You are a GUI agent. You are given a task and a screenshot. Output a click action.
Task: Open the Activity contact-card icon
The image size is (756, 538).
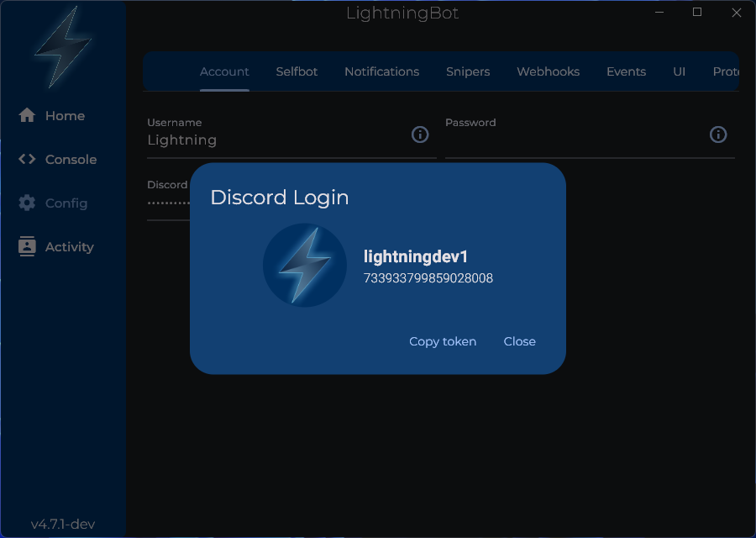point(25,246)
